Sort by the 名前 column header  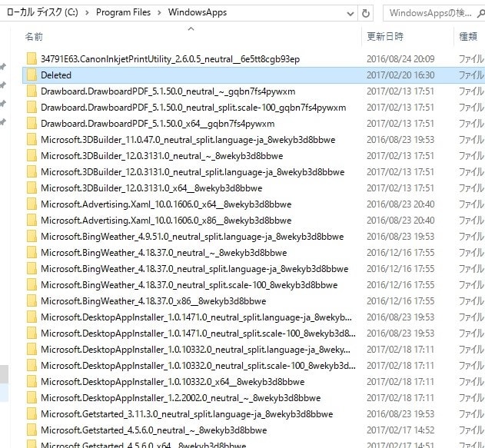pyautogui.click(x=34, y=37)
